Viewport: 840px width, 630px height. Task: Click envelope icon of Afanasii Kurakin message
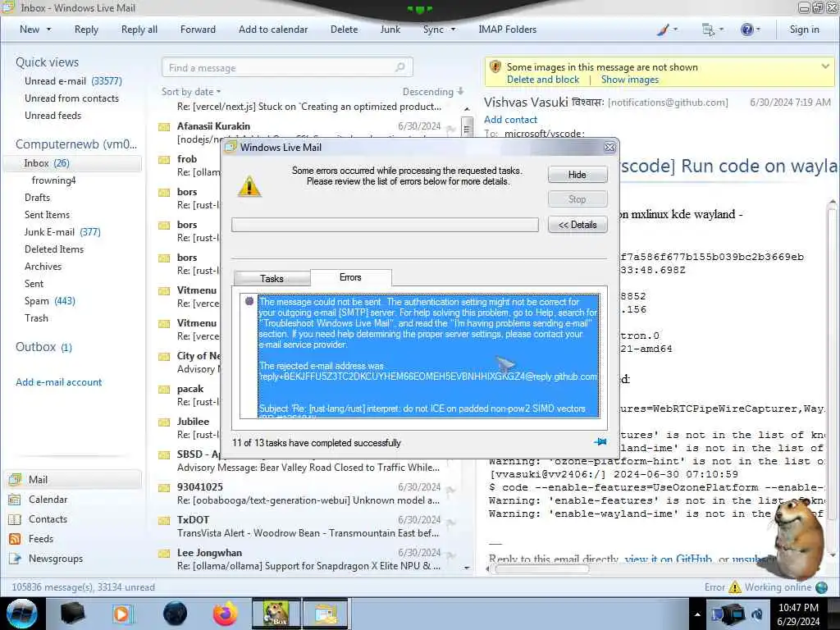point(164,127)
